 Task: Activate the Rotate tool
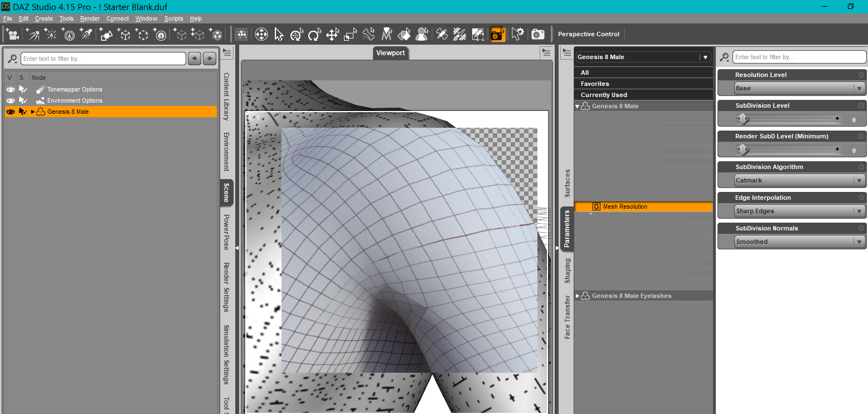coord(314,34)
